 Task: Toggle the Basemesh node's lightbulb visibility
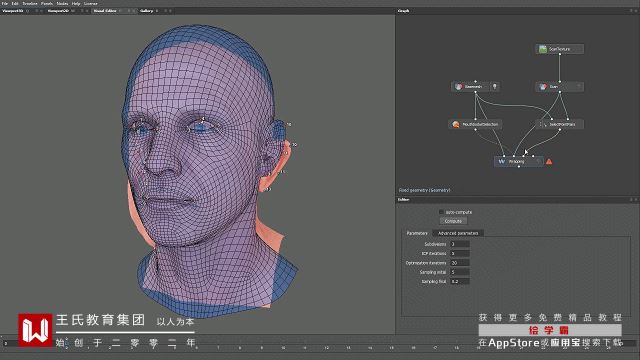pos(495,87)
